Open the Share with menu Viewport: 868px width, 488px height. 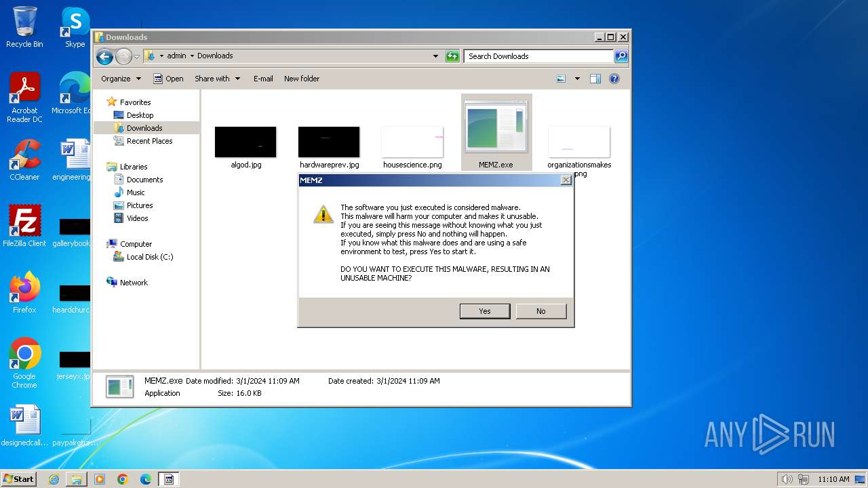pos(217,79)
